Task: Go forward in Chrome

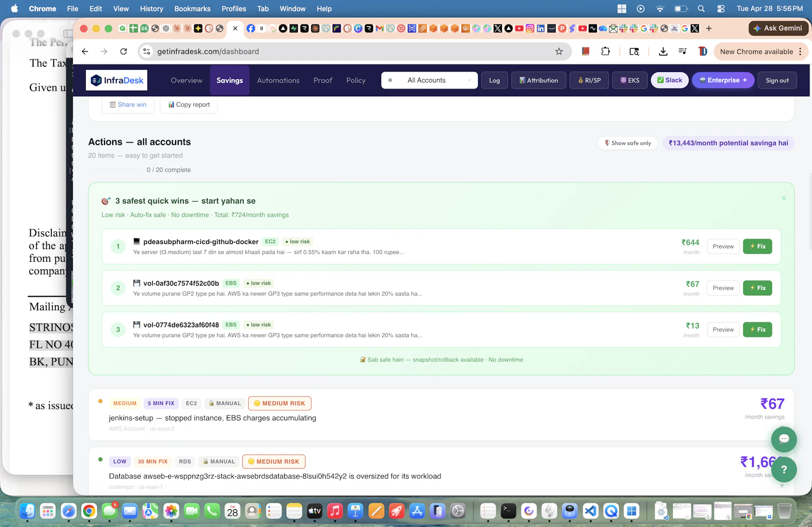Action: [x=104, y=51]
